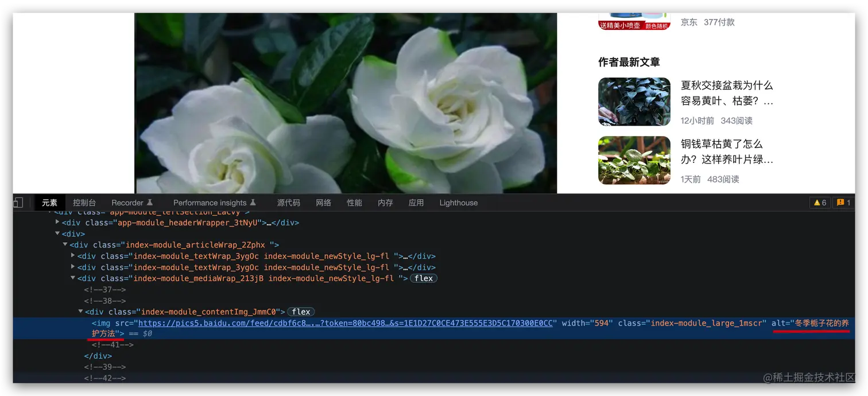Select the <!--41--> comment node
The width and height of the screenshot is (868, 396).
coord(113,345)
